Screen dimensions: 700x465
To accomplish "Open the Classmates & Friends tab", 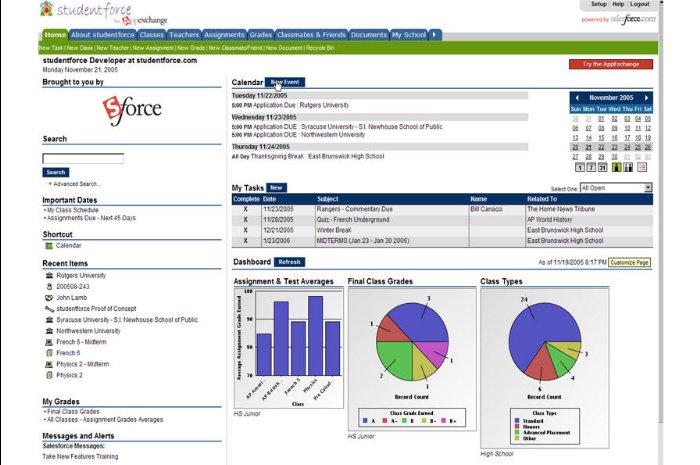I will click(311, 35).
